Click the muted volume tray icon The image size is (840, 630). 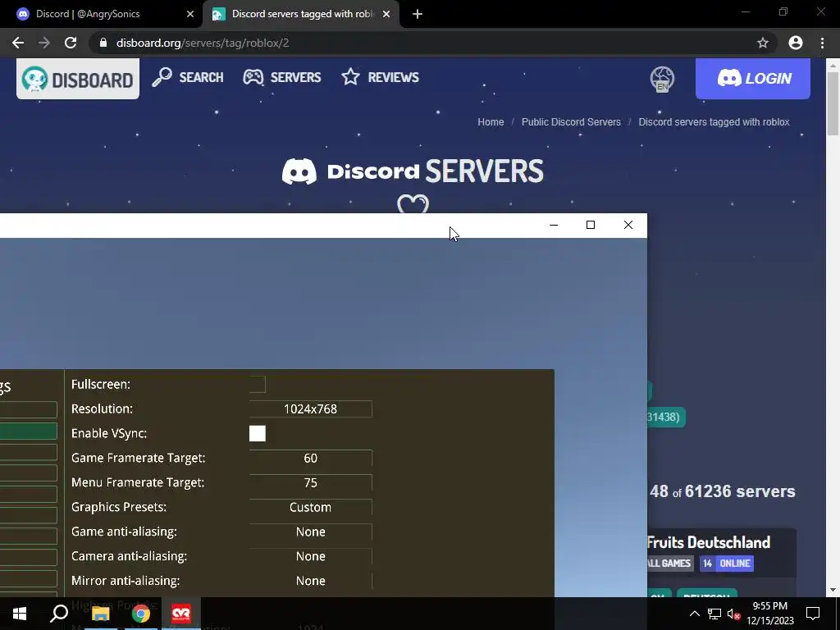point(733,614)
